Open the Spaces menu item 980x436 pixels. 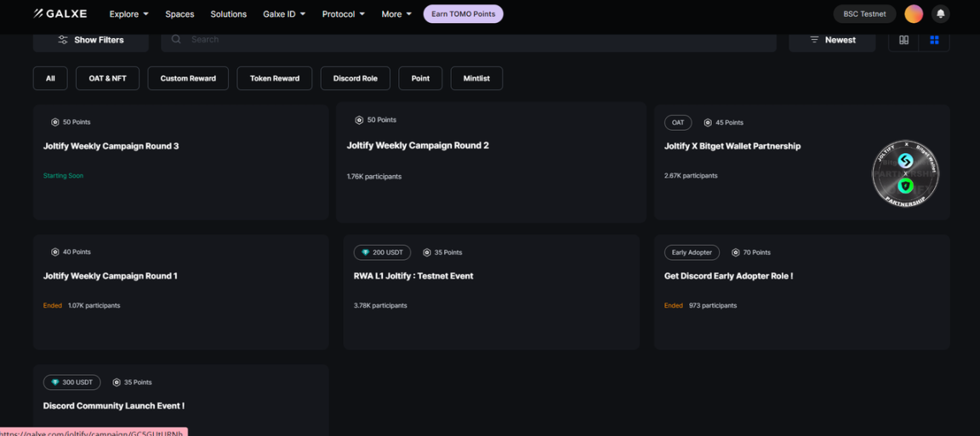pos(180,14)
